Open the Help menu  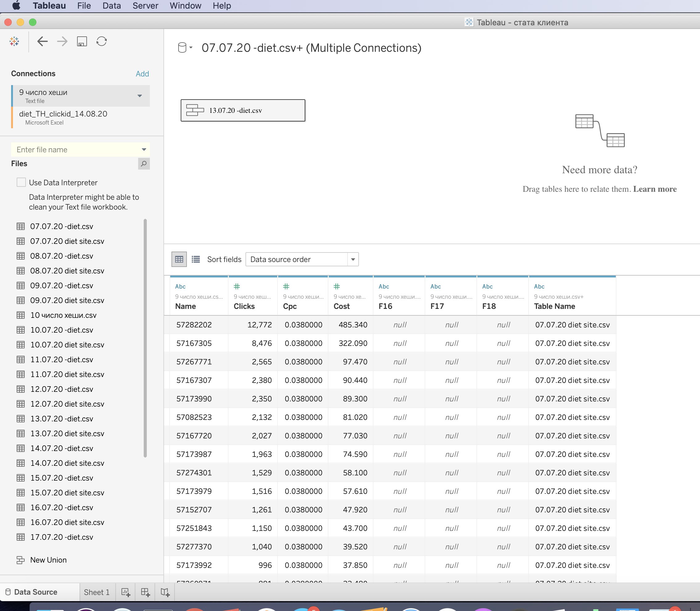(222, 6)
